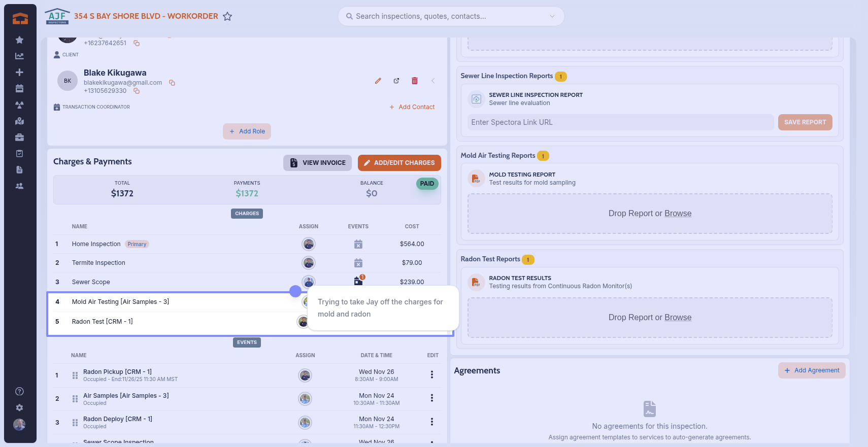Expand the search bar dropdown arrow
Screen dimensions: 868x447
[x=552, y=16]
